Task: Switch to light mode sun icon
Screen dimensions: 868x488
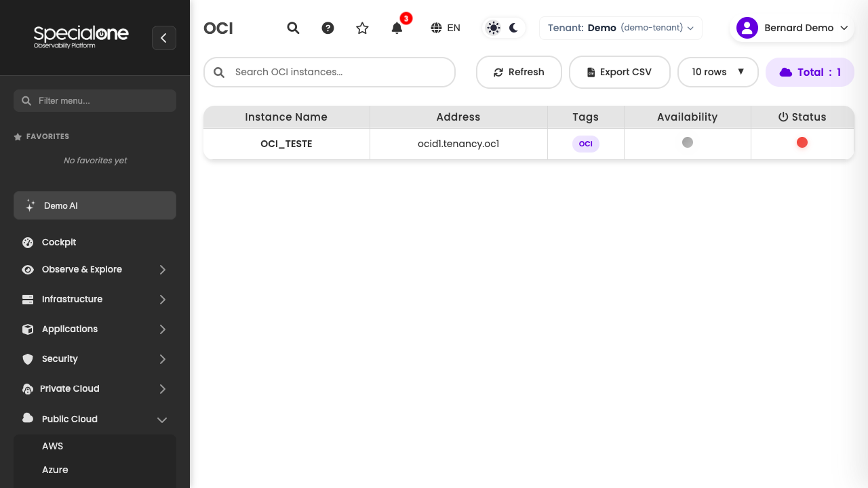Action: click(x=494, y=28)
